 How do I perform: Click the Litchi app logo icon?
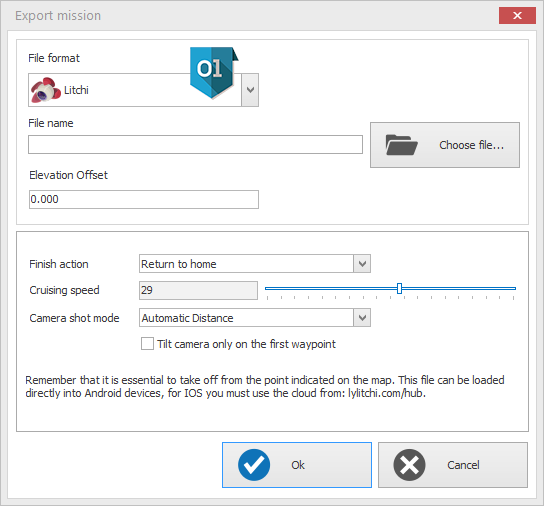[45, 90]
